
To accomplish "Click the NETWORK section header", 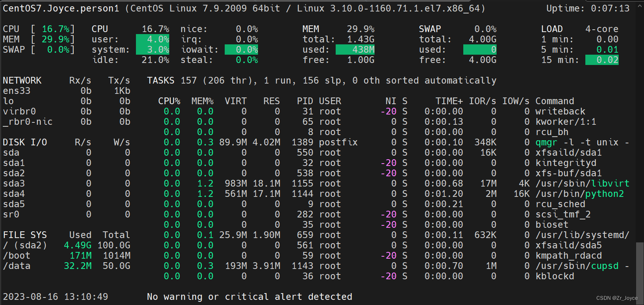I will pyautogui.click(x=22, y=80).
